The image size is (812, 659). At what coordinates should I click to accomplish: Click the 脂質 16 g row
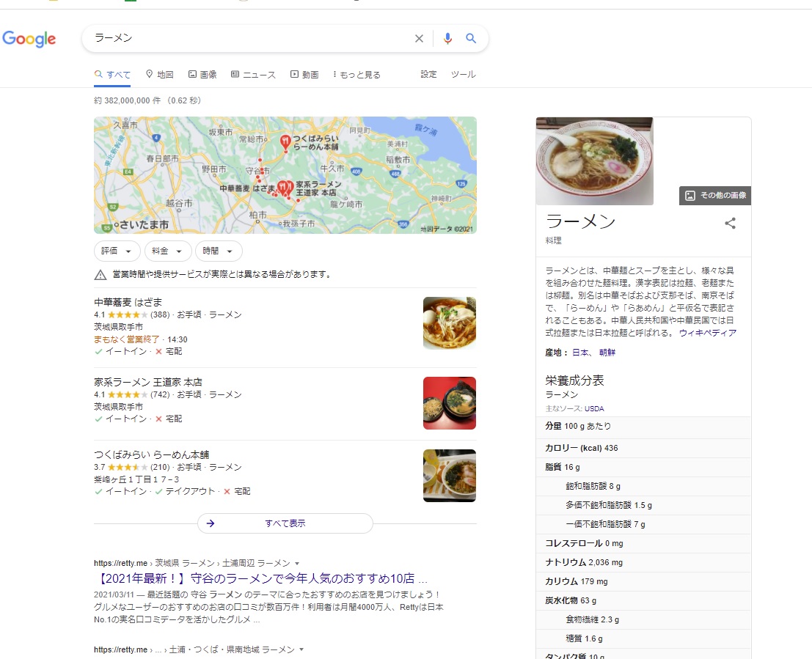click(x=644, y=468)
